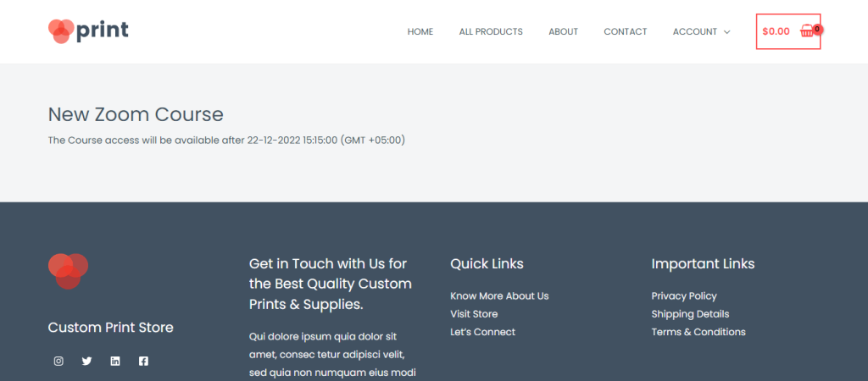
Task: Go to the Home menu item
Action: 420,31
